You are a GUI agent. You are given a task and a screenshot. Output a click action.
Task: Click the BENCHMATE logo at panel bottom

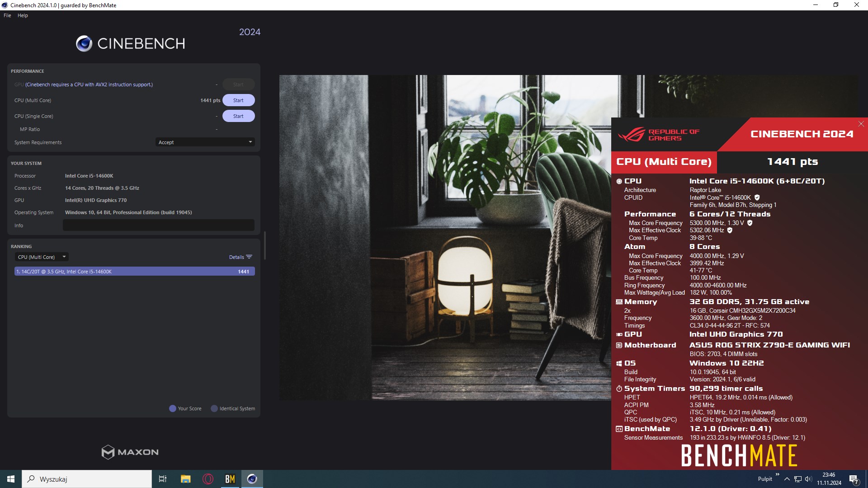(x=739, y=455)
